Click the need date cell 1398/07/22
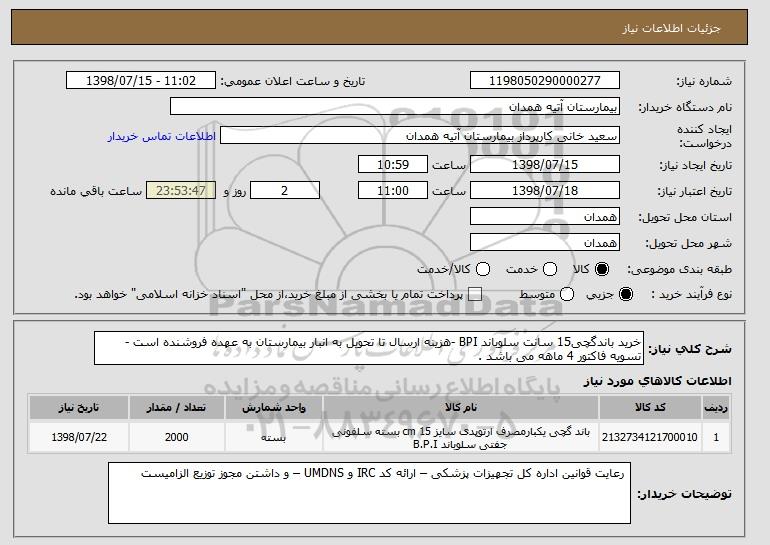This screenshot has width=770, height=545. point(79,437)
